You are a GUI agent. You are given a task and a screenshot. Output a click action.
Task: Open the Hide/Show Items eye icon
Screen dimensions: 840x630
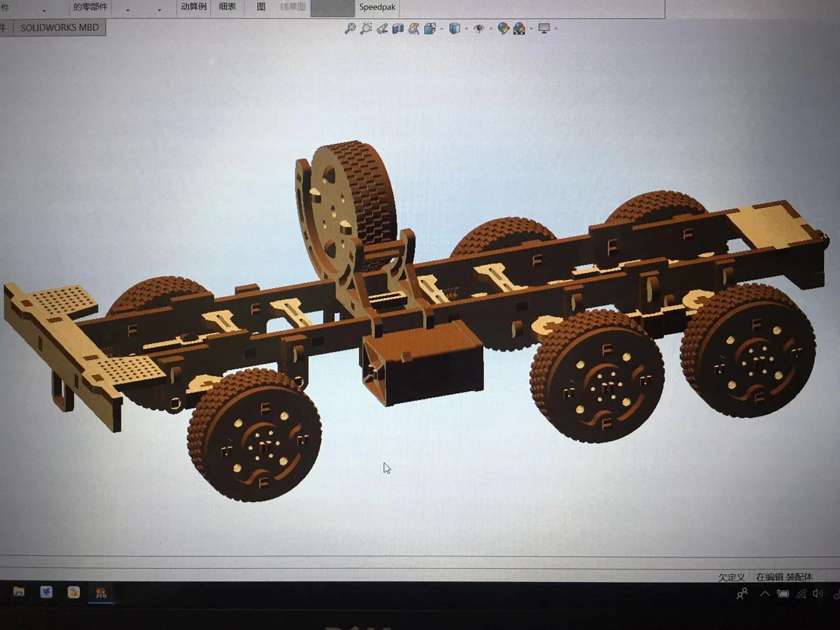(479, 28)
